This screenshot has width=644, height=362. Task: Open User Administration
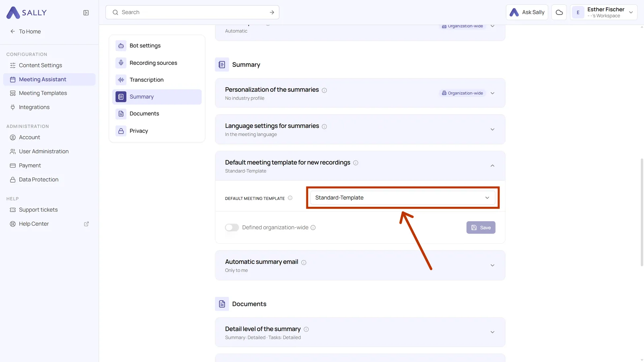[x=49, y=152]
